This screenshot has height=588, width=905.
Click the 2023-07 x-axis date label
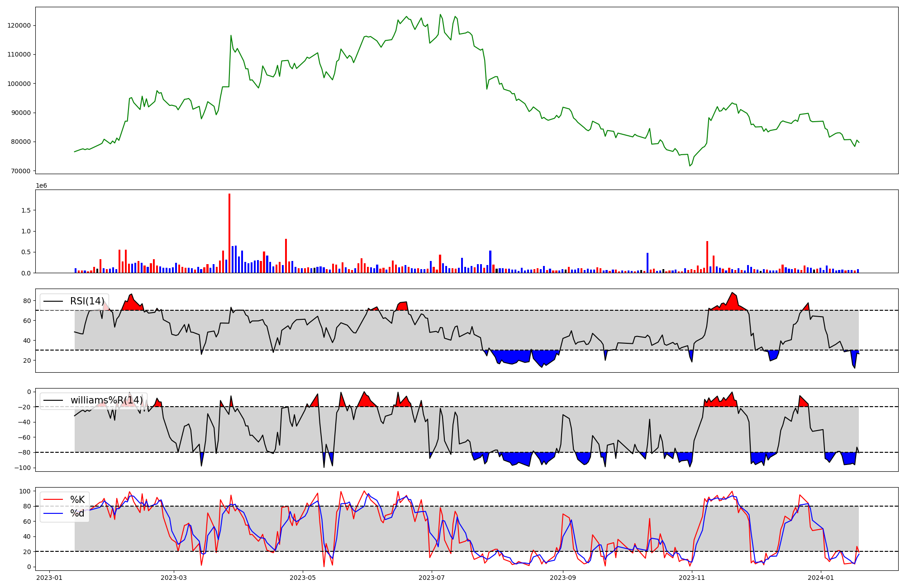tap(432, 578)
